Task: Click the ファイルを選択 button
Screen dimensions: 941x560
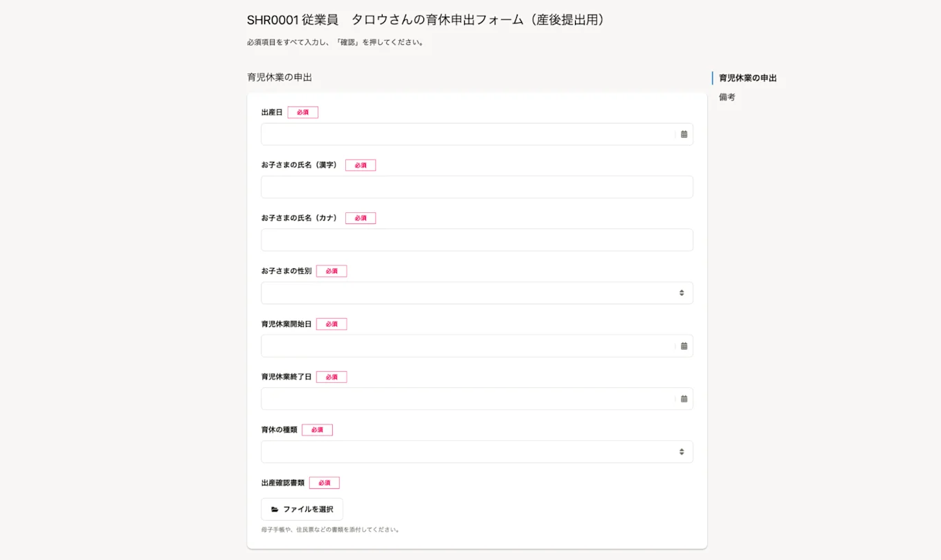Action: coord(302,510)
